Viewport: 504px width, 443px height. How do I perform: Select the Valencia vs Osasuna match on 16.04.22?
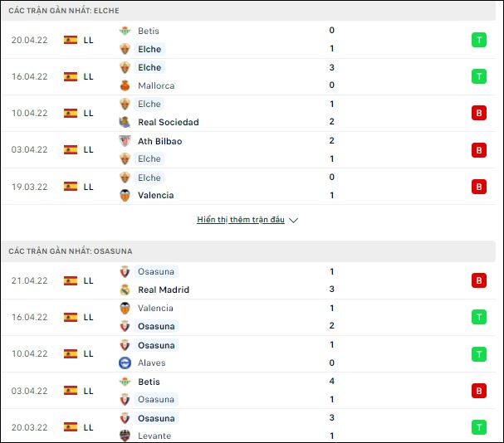coord(248,318)
